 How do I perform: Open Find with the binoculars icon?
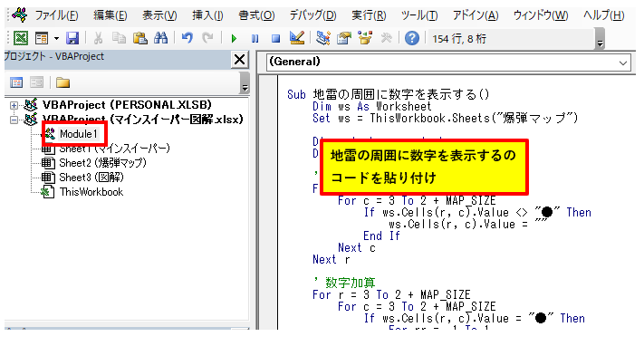(160, 38)
